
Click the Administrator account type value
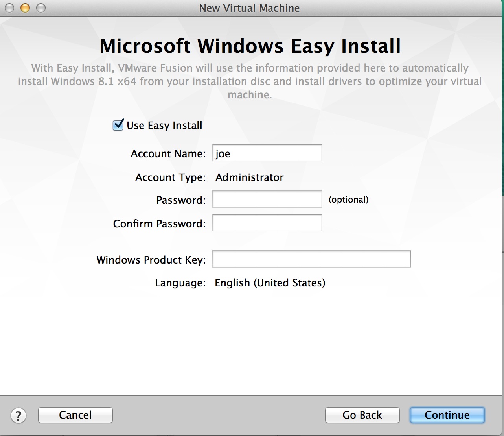[249, 177]
